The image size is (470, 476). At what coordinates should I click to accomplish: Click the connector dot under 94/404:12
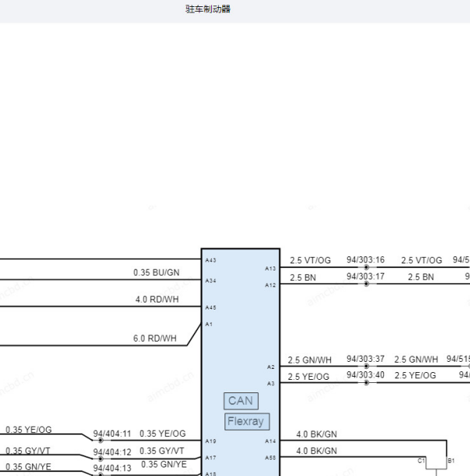[x=101, y=459]
